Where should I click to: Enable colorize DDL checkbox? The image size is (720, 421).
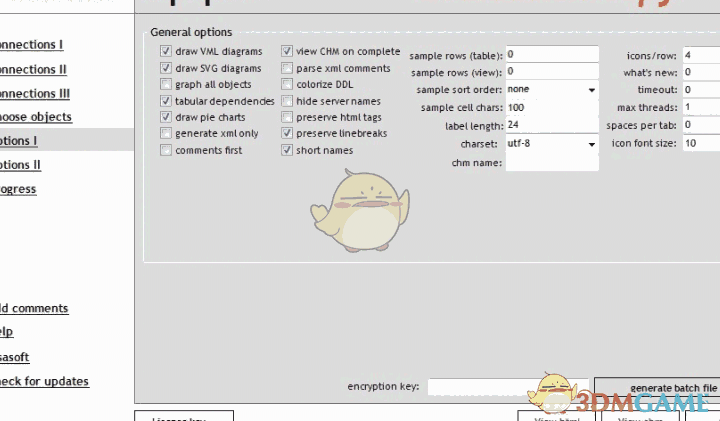(287, 84)
